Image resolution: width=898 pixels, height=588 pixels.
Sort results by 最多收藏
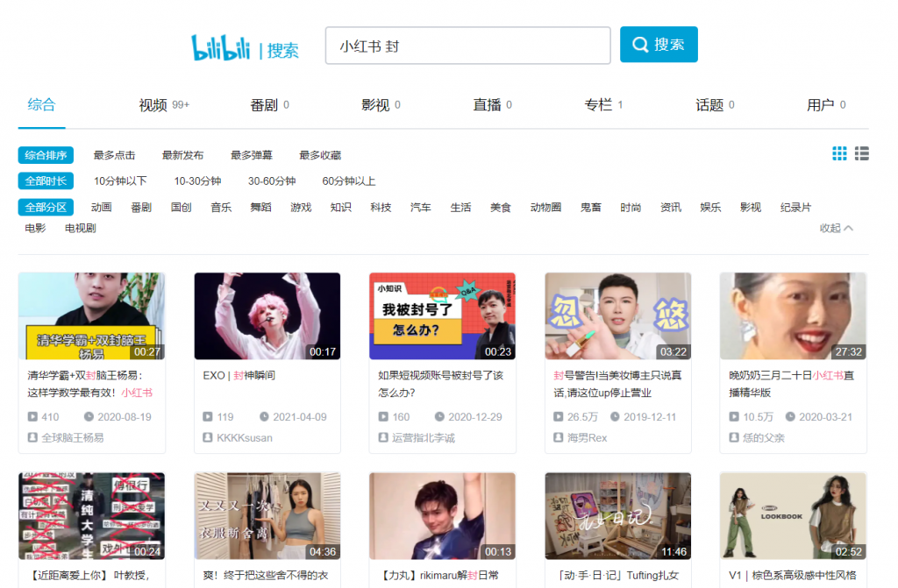point(320,155)
